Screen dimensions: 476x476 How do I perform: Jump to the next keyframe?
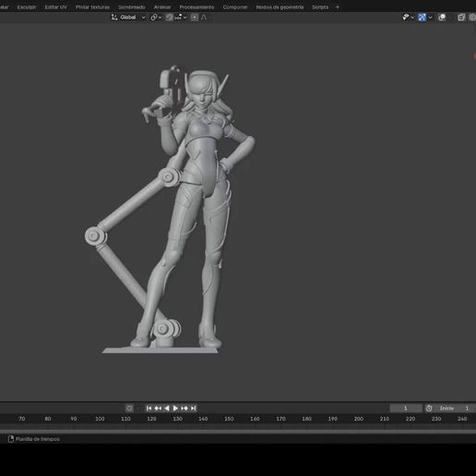click(x=184, y=408)
